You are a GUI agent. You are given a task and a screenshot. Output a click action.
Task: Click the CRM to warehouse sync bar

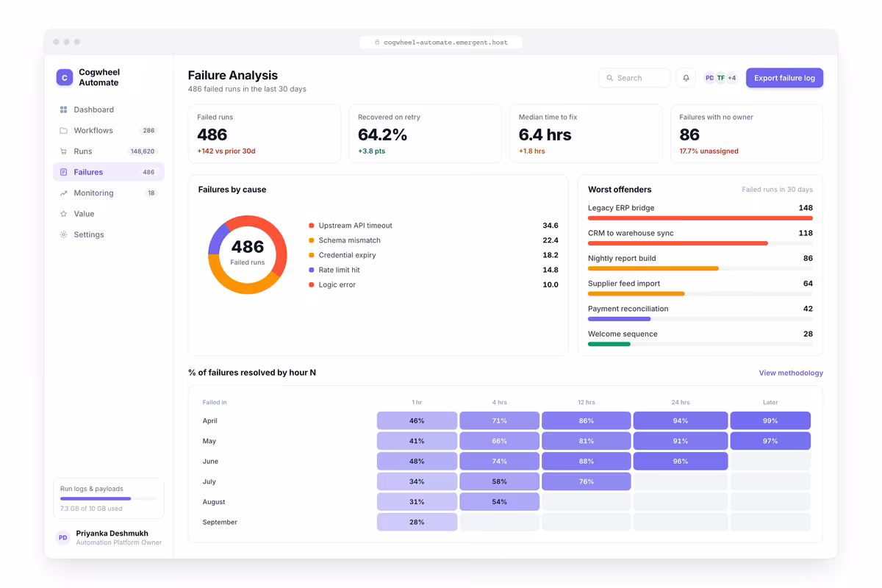point(678,243)
